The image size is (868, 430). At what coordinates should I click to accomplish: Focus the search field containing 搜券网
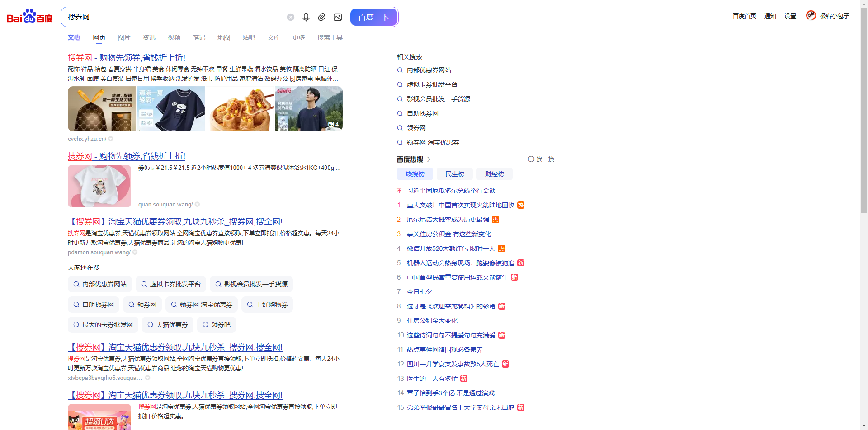pyautogui.click(x=174, y=17)
